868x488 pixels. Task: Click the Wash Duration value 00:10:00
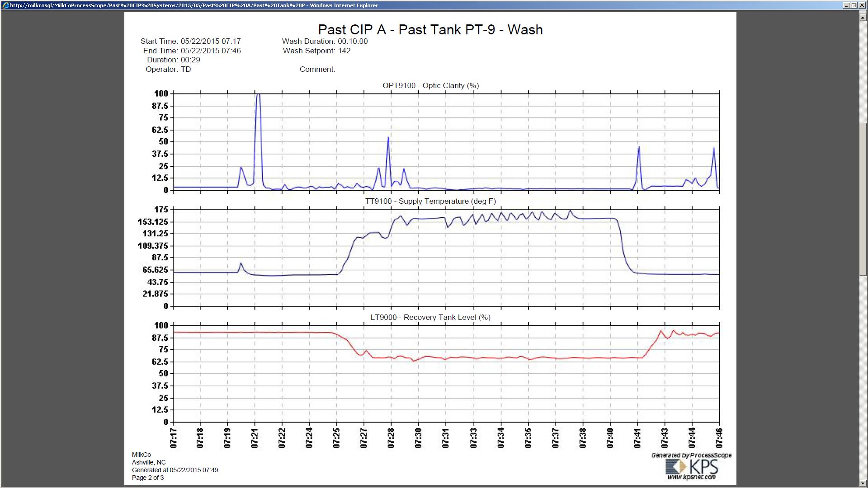(x=353, y=41)
